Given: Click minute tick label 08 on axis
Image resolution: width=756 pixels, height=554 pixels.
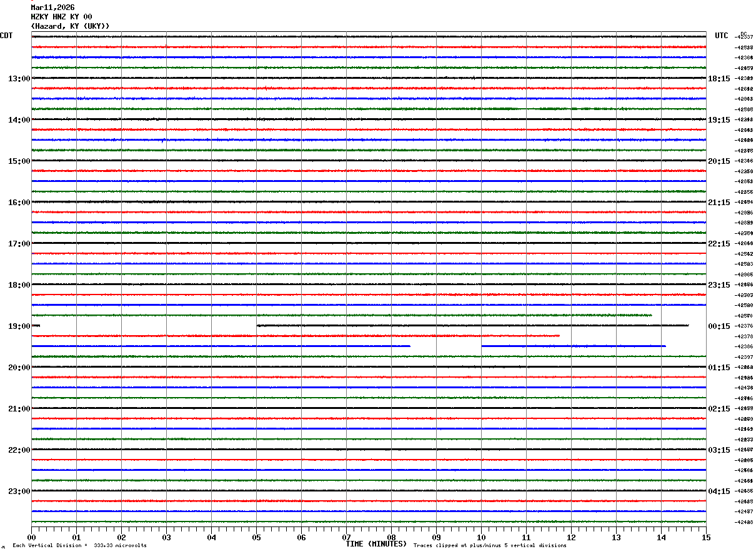Looking at the screenshot, I should (391, 538).
